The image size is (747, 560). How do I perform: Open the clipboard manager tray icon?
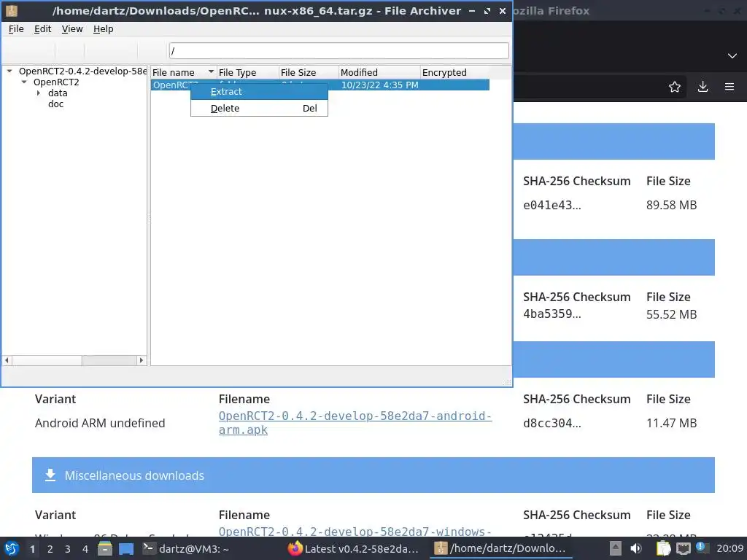tap(663, 548)
